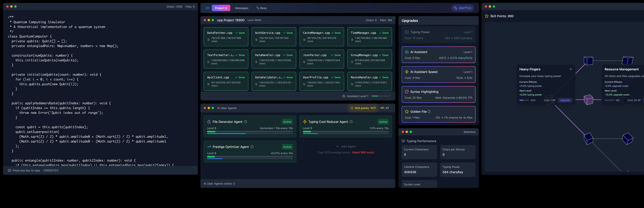Click the Add Agent button

[x=346, y=147]
